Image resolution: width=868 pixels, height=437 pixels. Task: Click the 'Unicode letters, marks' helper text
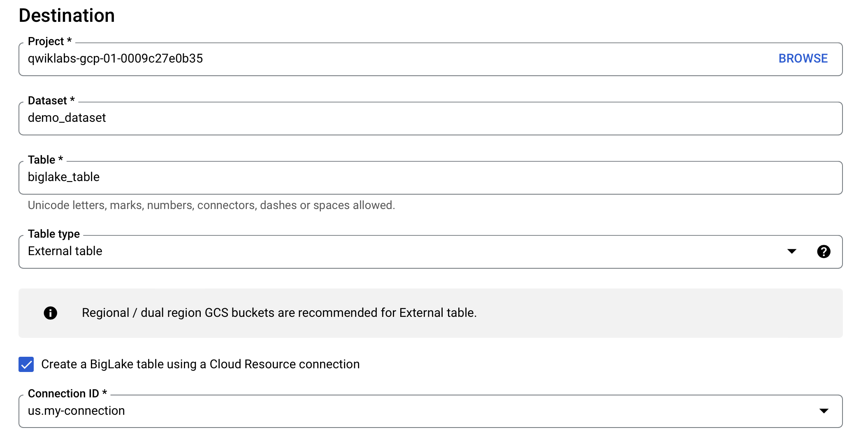point(211,205)
